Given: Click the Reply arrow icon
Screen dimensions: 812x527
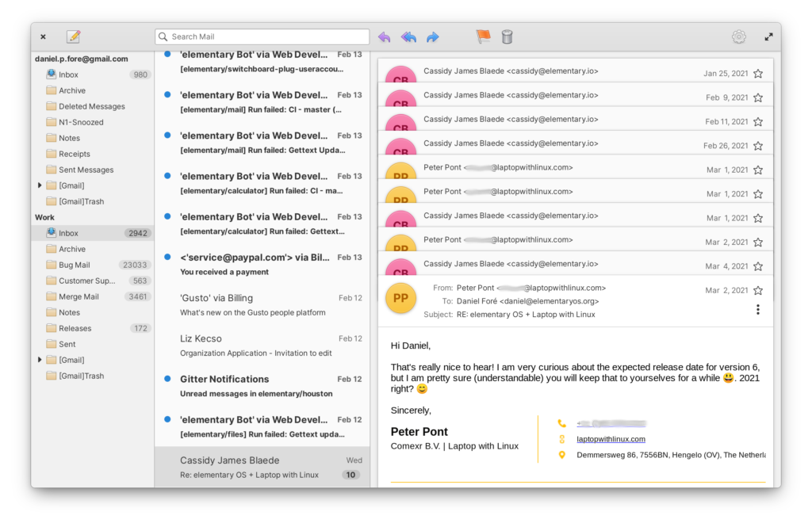Looking at the screenshot, I should tap(385, 36).
